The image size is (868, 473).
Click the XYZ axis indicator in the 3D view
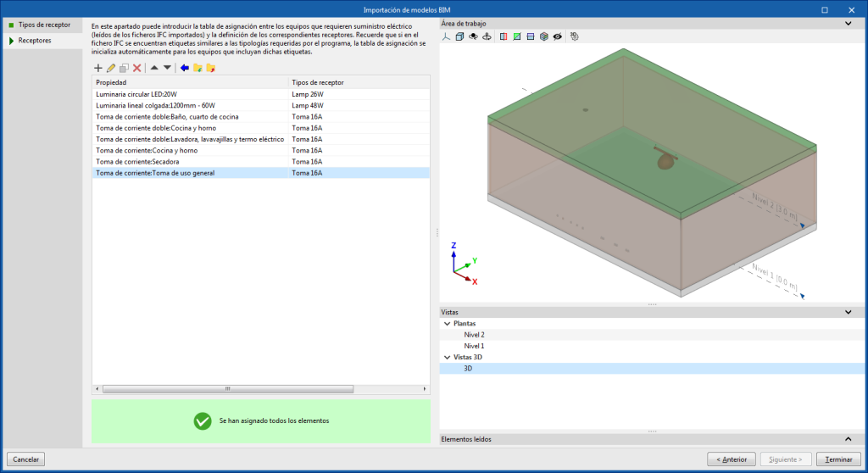[x=465, y=264]
